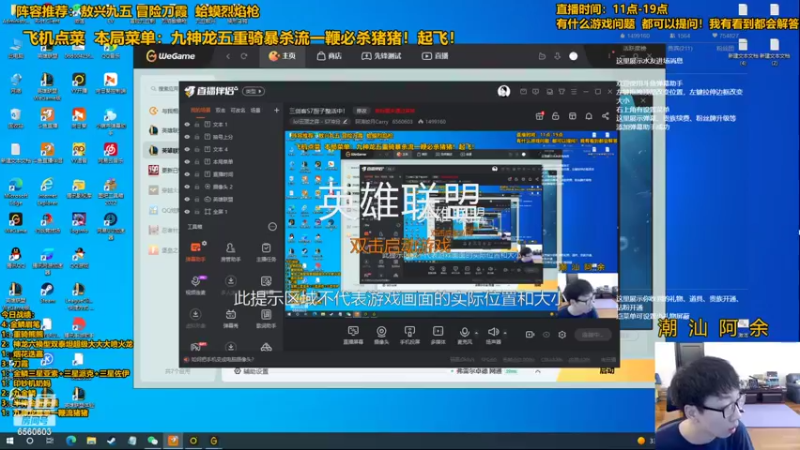Select the 英雄联盟 layer row
The height and width of the screenshot is (450, 800).
click(232, 199)
